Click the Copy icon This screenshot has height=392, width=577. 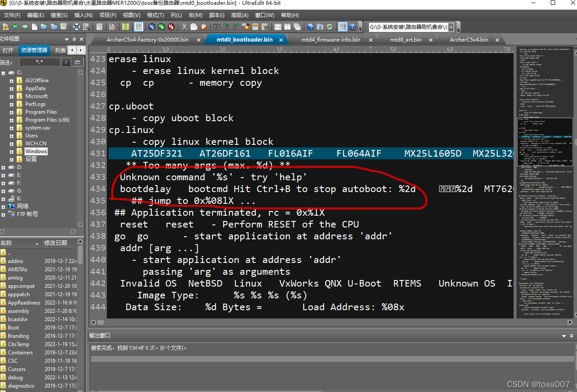coord(194,27)
